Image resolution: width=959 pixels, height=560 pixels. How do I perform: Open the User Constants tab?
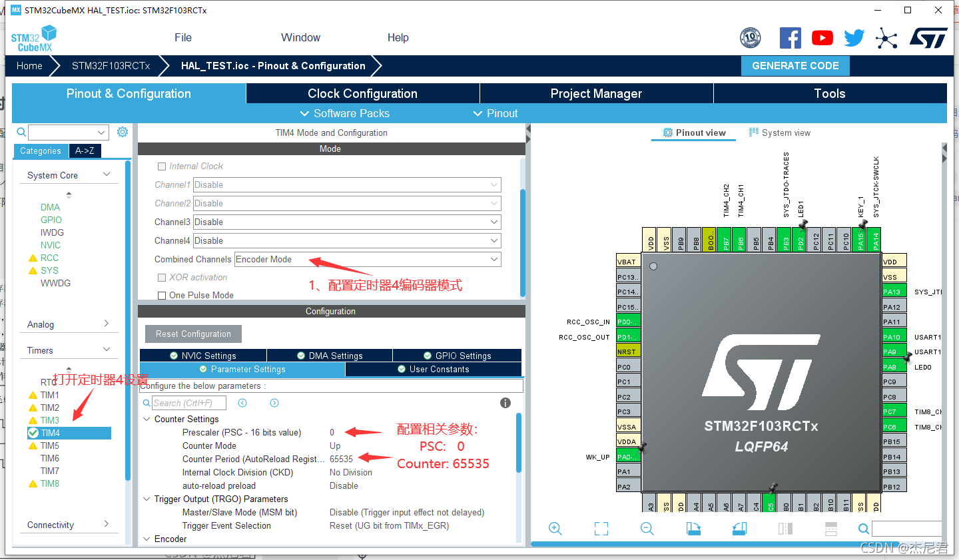click(434, 369)
